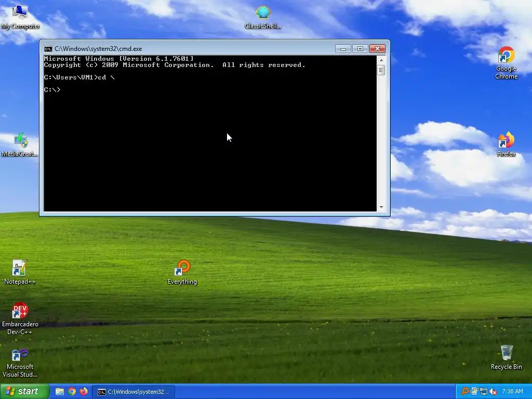This screenshot has width=532, height=399.
Task: Click the 'cd \' command text
Action: tap(106, 77)
